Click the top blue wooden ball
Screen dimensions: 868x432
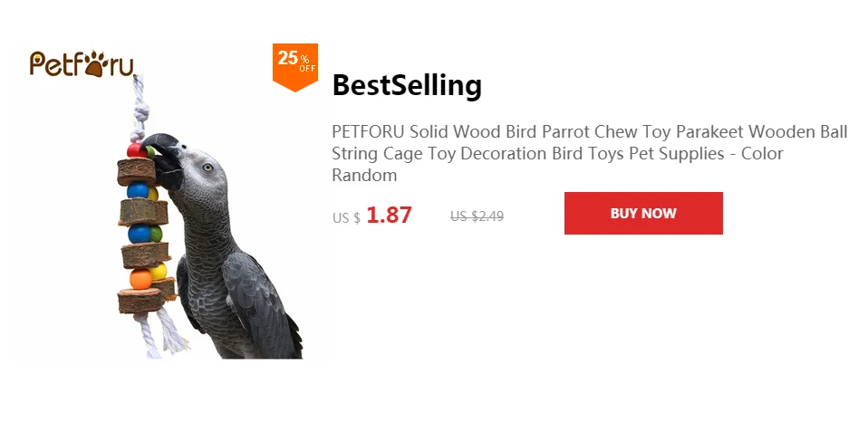[x=138, y=190]
